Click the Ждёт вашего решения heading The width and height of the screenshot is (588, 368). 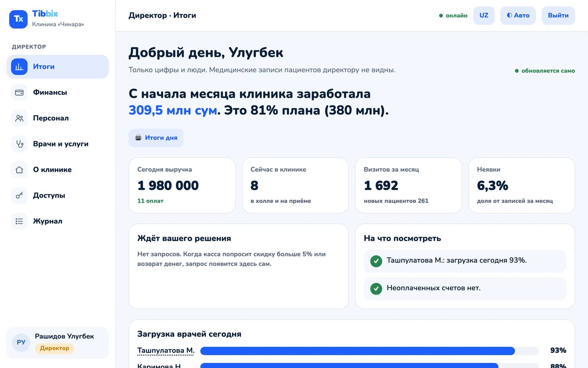click(184, 238)
